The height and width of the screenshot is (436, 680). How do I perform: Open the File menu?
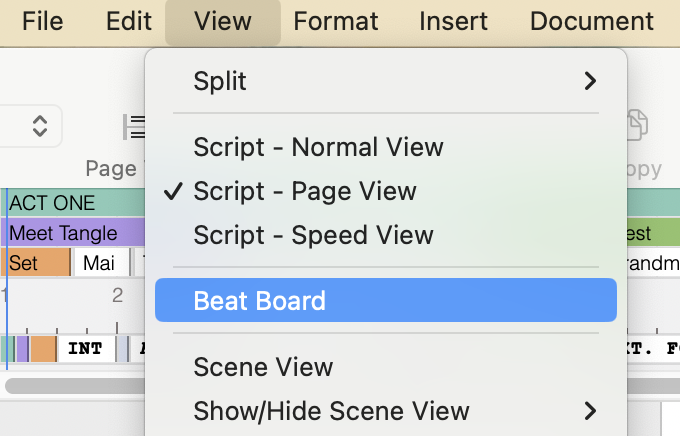click(x=42, y=21)
